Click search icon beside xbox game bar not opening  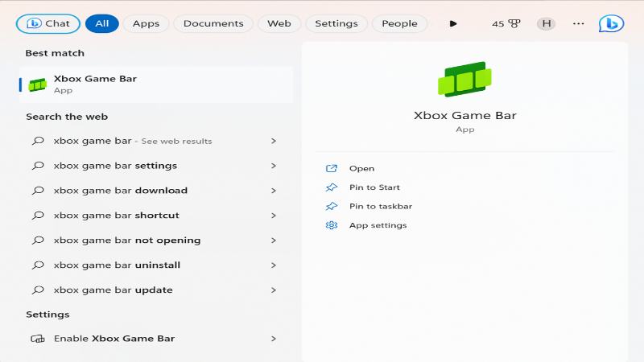(38, 240)
